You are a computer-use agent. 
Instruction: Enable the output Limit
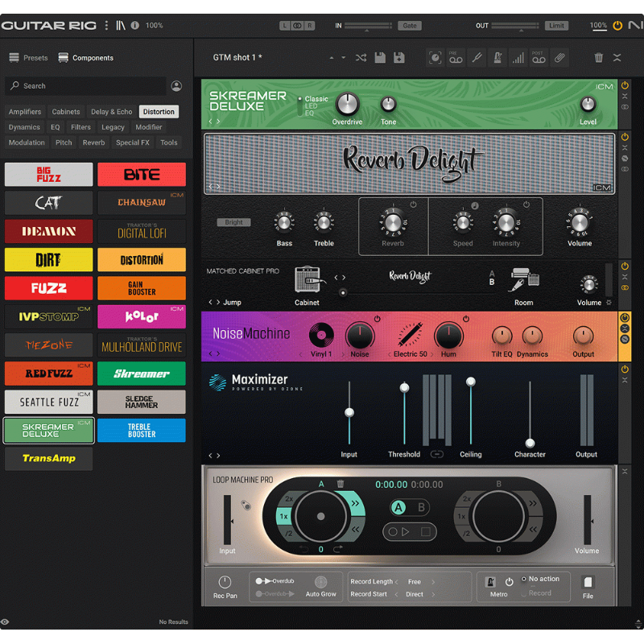coord(556,26)
